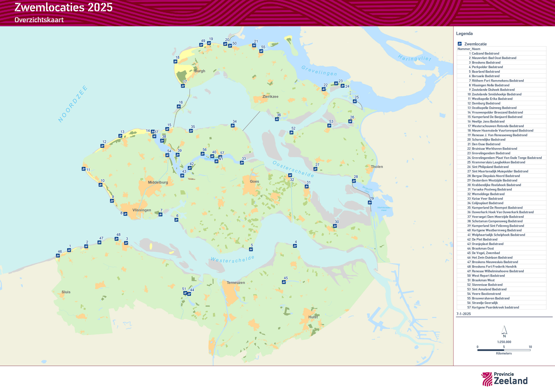Click Terneuzen city label
Viewport: 555px width, 392px height.
pyautogui.click(x=236, y=283)
